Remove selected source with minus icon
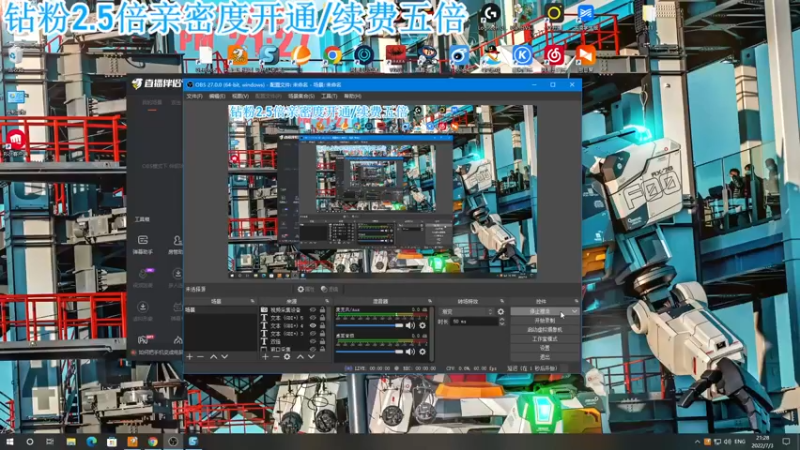800x450 pixels. 276,357
